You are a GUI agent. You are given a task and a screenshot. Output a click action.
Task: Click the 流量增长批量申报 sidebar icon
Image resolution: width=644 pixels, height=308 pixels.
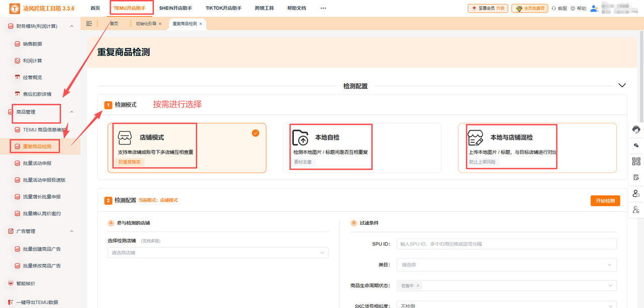pyautogui.click(x=18, y=197)
